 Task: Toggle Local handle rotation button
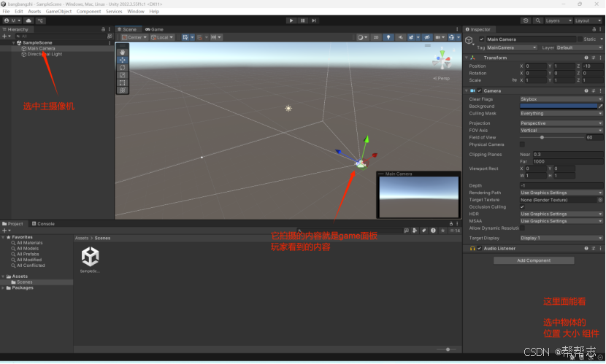(162, 37)
